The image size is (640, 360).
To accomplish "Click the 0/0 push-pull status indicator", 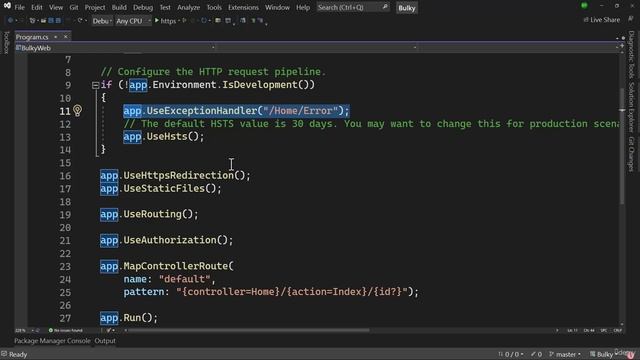I will [x=510, y=354].
